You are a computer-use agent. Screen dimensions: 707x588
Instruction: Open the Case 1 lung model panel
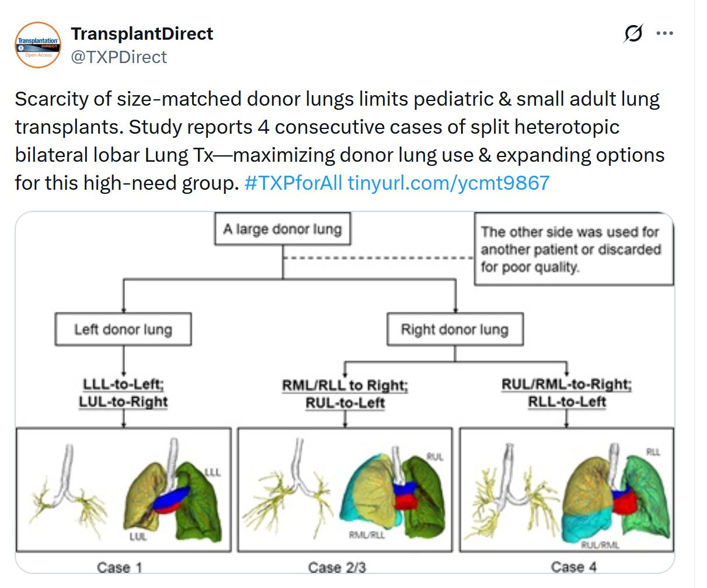click(x=123, y=489)
